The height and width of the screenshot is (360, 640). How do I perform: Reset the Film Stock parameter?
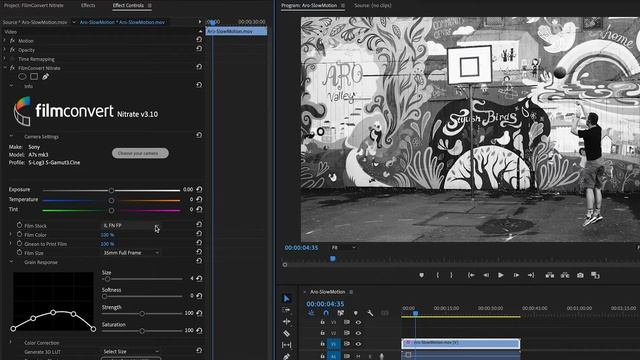[199, 224]
